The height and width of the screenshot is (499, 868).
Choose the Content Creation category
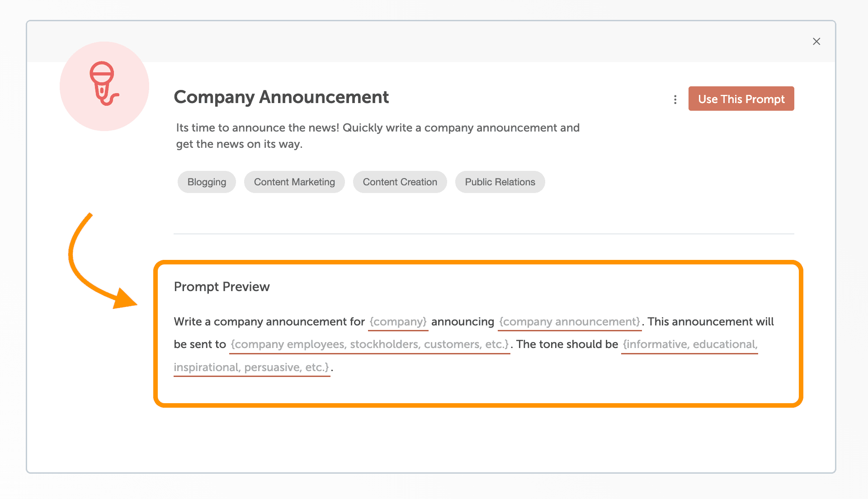coord(400,182)
